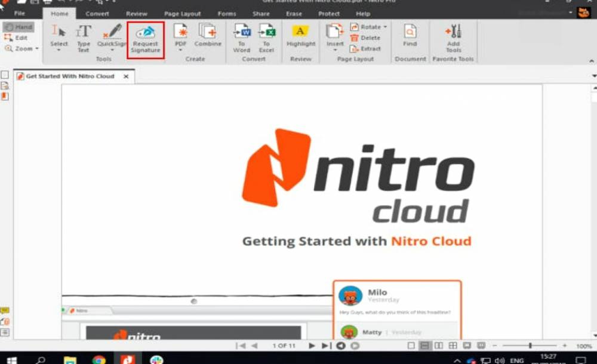
Task: Select the Hand tool
Action: (19, 27)
